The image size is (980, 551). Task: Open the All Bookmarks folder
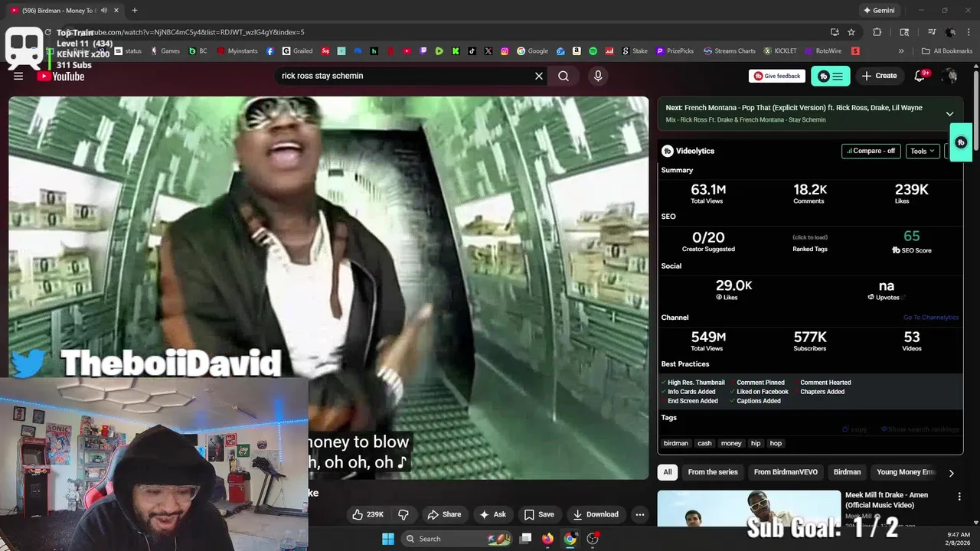(947, 51)
